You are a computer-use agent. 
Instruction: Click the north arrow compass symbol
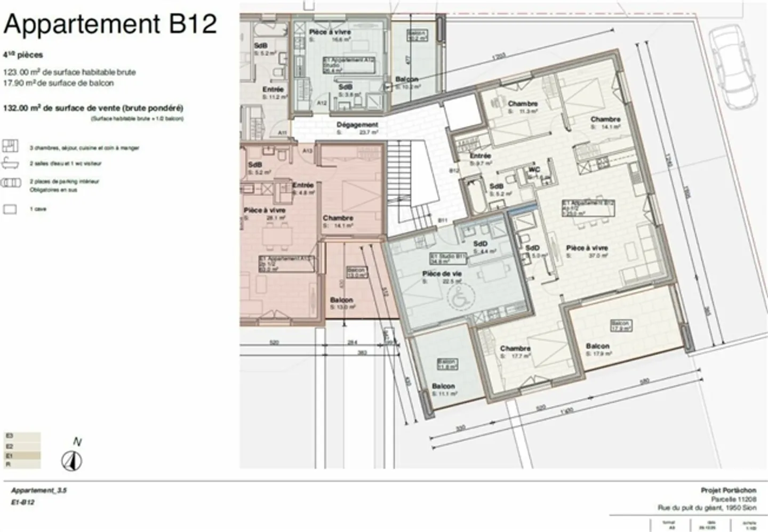(x=71, y=461)
